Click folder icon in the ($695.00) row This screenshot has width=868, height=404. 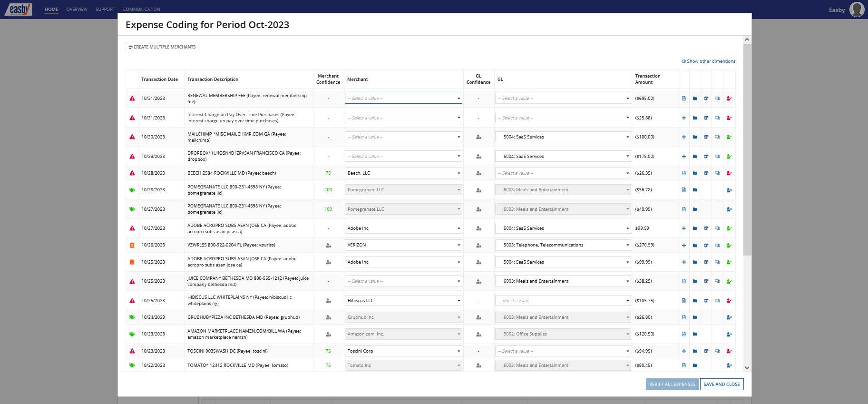point(695,99)
